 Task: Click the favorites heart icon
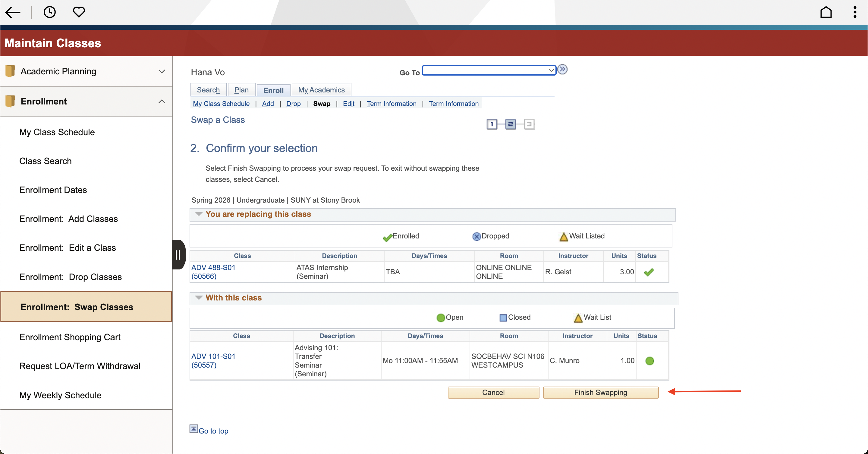pyautogui.click(x=79, y=12)
